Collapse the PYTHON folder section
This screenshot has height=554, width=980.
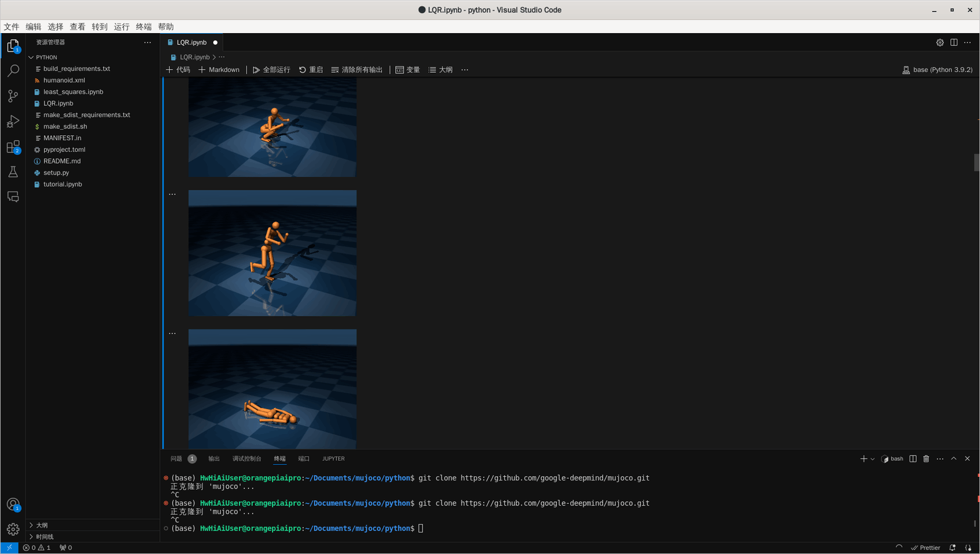(93, 58)
